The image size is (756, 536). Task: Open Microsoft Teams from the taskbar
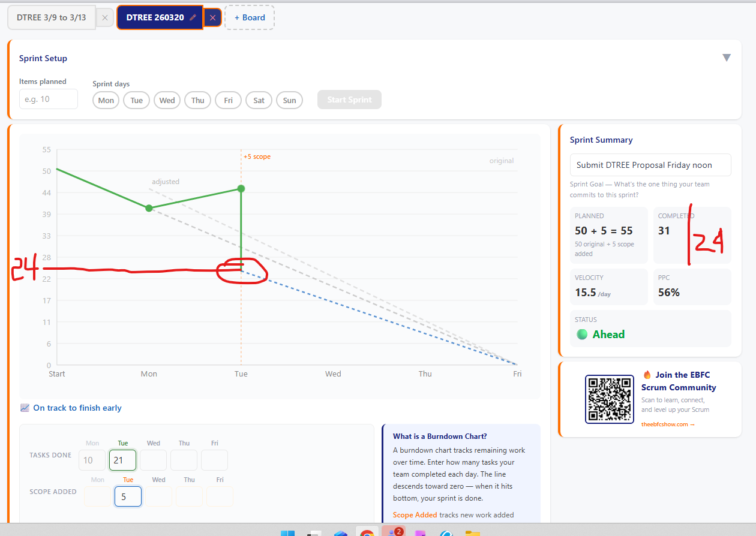pyautogui.click(x=393, y=532)
